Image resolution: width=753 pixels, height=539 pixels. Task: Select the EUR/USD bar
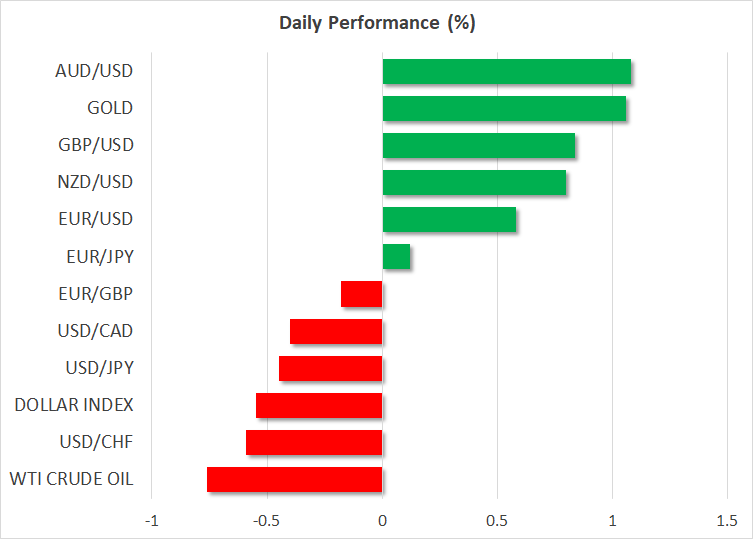[449, 219]
